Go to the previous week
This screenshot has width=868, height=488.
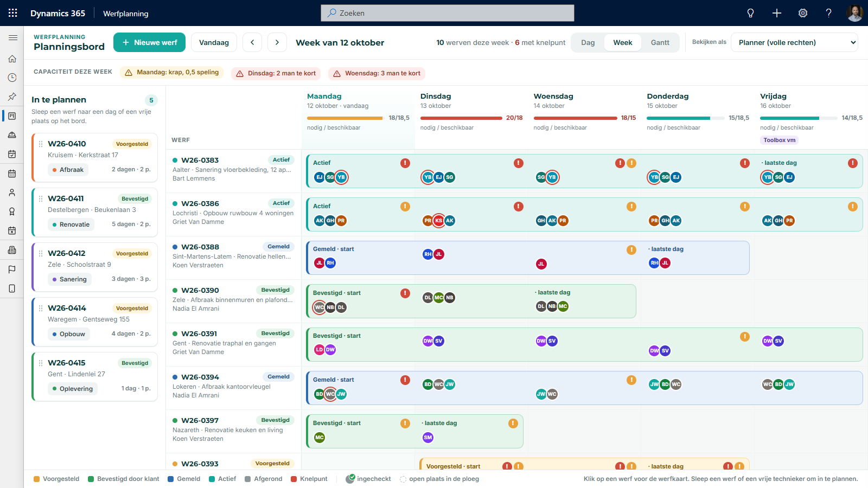coord(252,42)
